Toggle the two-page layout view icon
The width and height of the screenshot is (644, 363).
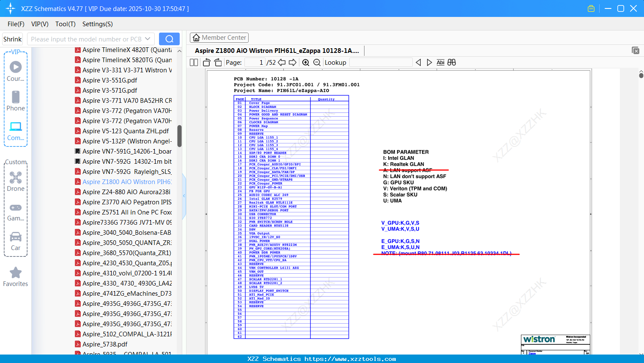(x=194, y=63)
